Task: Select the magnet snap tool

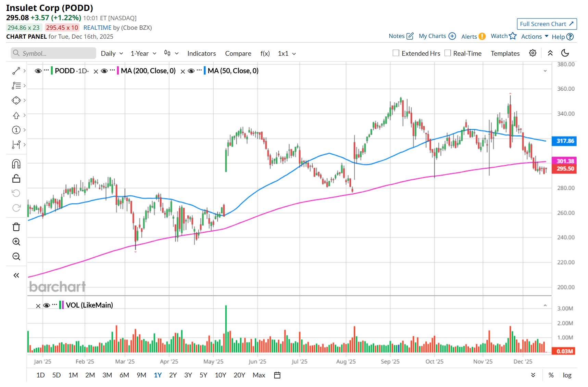Action: coord(16,164)
